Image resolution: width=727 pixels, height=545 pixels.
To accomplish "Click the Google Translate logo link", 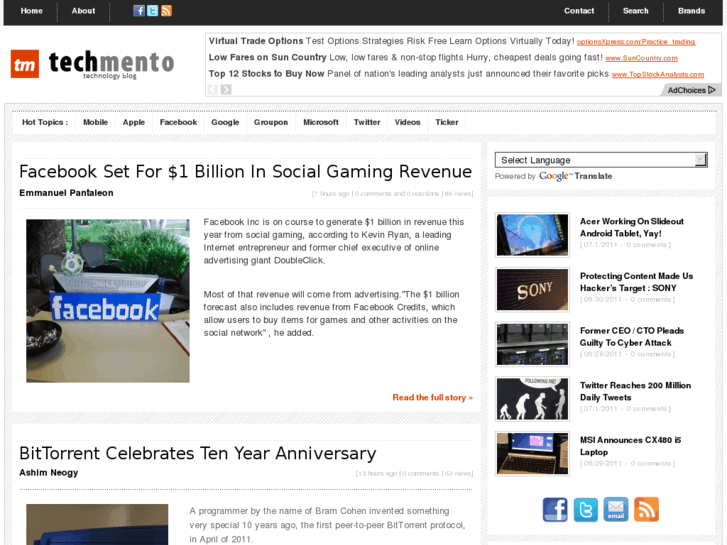I will tap(575, 176).
